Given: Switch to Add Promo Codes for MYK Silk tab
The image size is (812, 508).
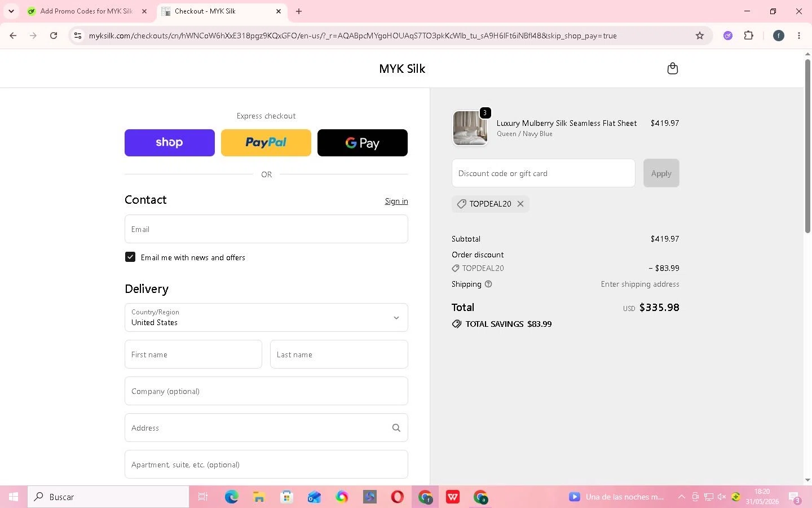Looking at the screenshot, I should [x=86, y=11].
